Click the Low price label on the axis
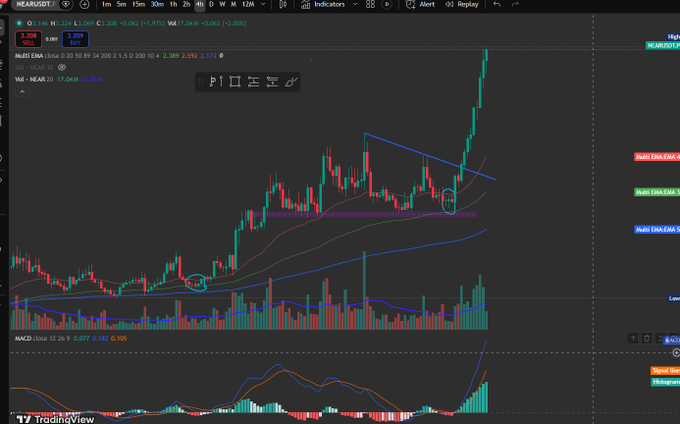 click(x=674, y=298)
